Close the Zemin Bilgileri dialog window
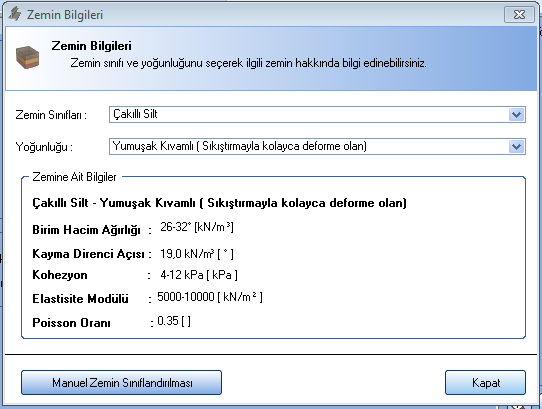 pyautogui.click(x=519, y=15)
